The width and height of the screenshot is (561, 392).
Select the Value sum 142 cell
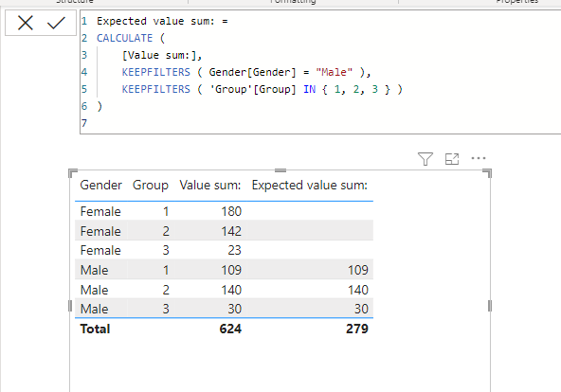point(231,231)
